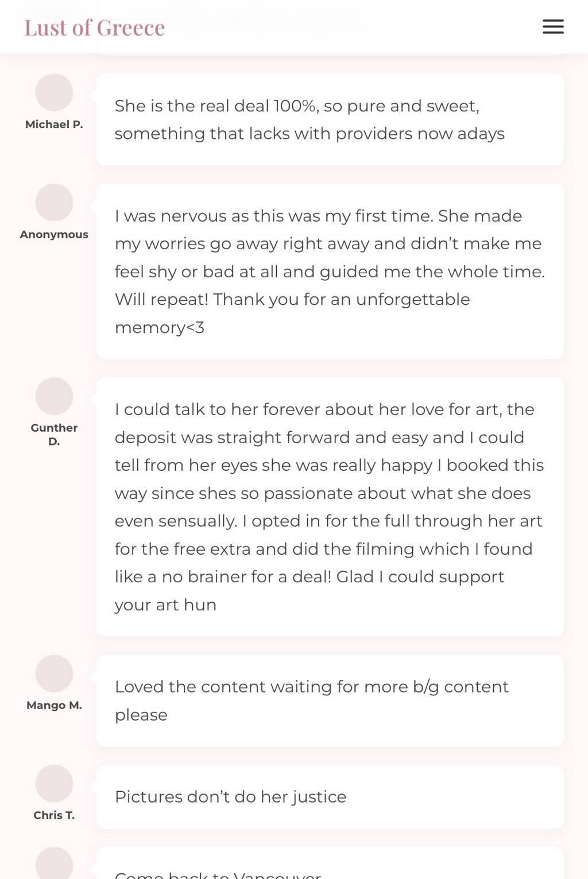The height and width of the screenshot is (879, 588).
Task: Click the "Pictures don't do her justice" review
Action: (330, 796)
